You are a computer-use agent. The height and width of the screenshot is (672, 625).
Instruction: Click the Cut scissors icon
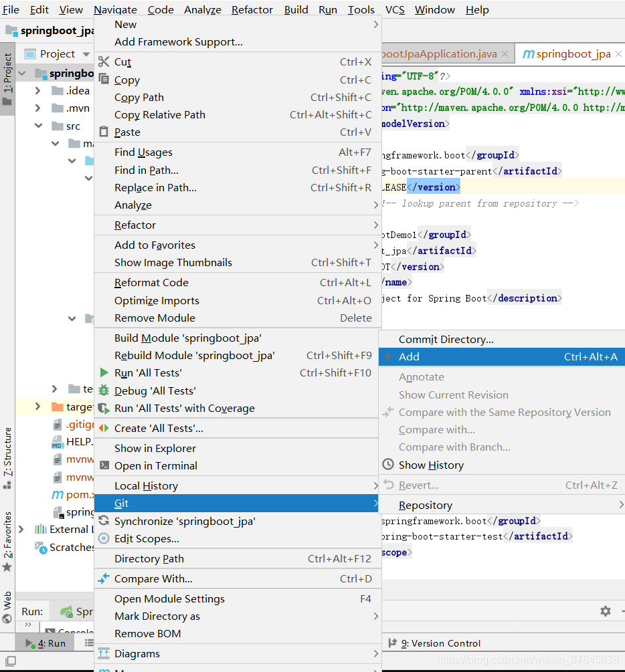[x=104, y=62]
